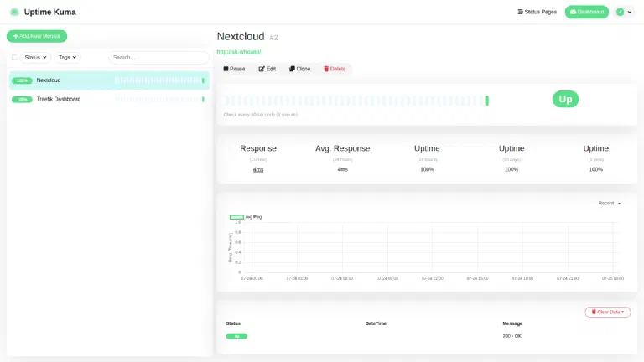The height and width of the screenshot is (362, 644).
Task: Pause the Nextcloud monitor
Action: click(x=234, y=69)
